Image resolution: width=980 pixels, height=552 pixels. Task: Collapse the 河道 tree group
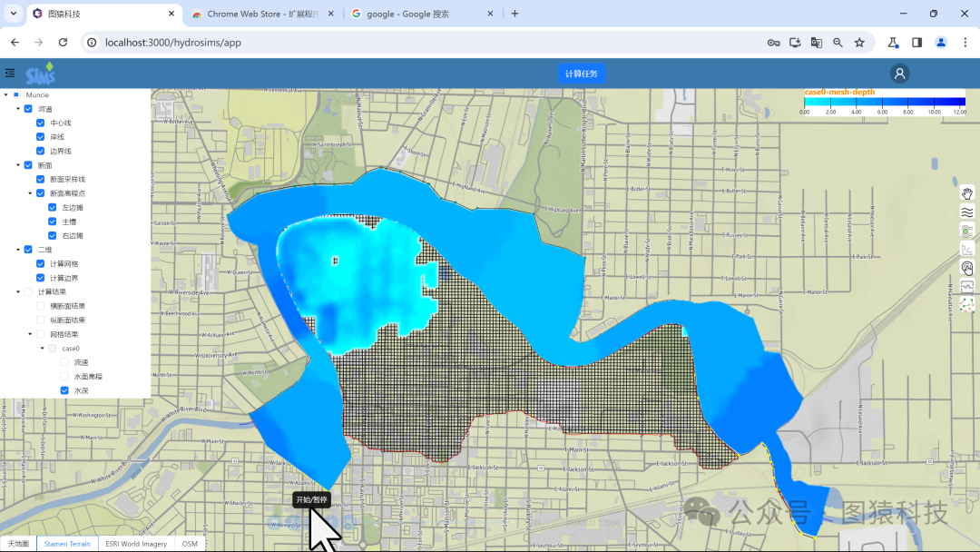(18, 109)
